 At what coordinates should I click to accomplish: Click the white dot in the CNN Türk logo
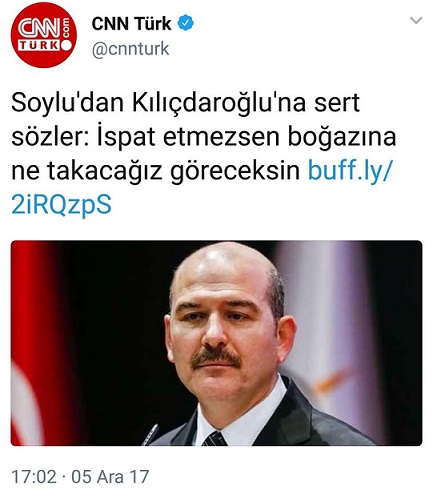pos(66,45)
